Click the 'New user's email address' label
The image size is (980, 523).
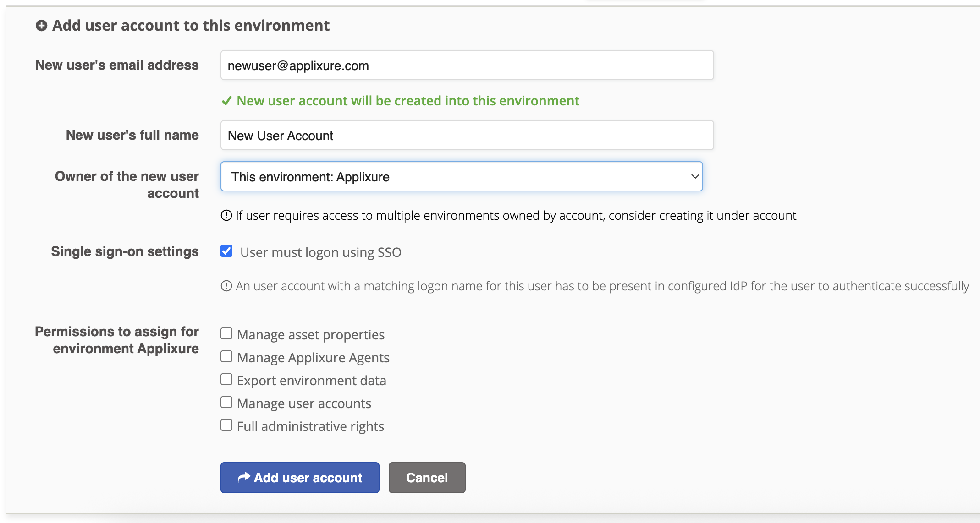pos(117,65)
